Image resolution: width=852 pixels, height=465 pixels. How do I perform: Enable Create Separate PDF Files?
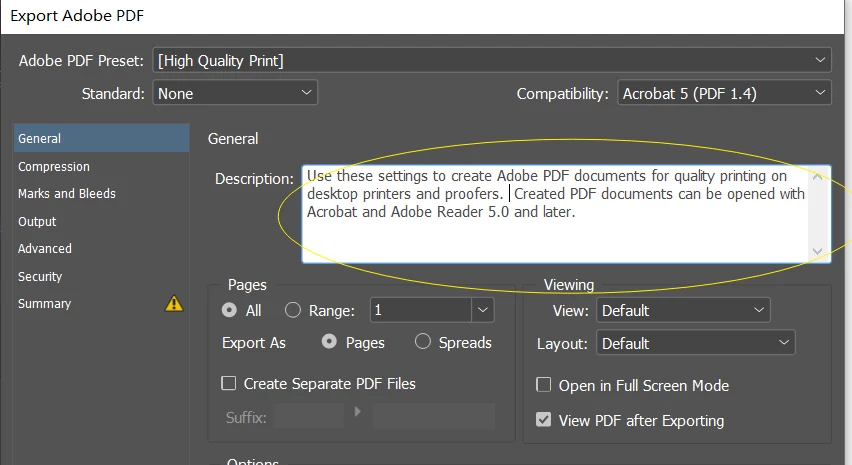coord(229,384)
